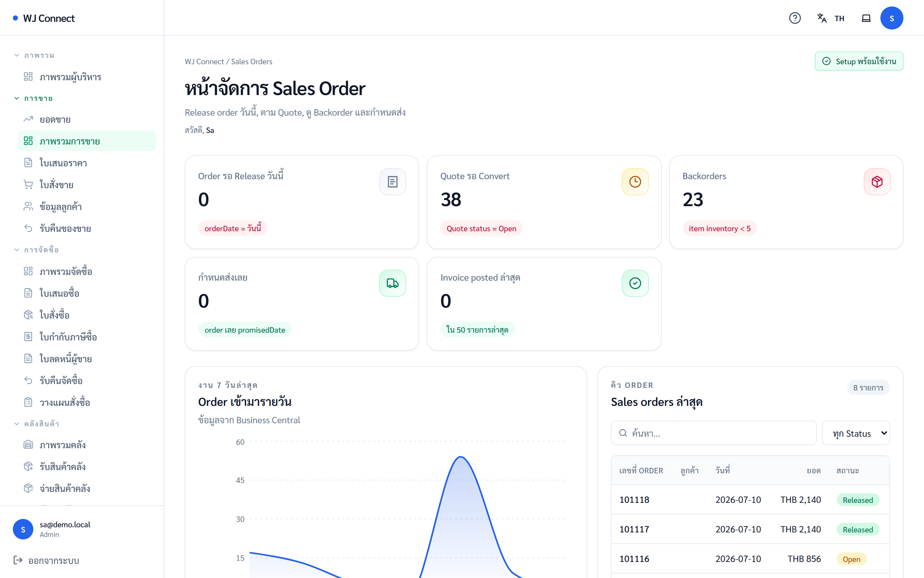924x578 pixels.
Task: Click the clipboard icon beside วางแผนสั่งซื้อ
Action: (x=28, y=402)
